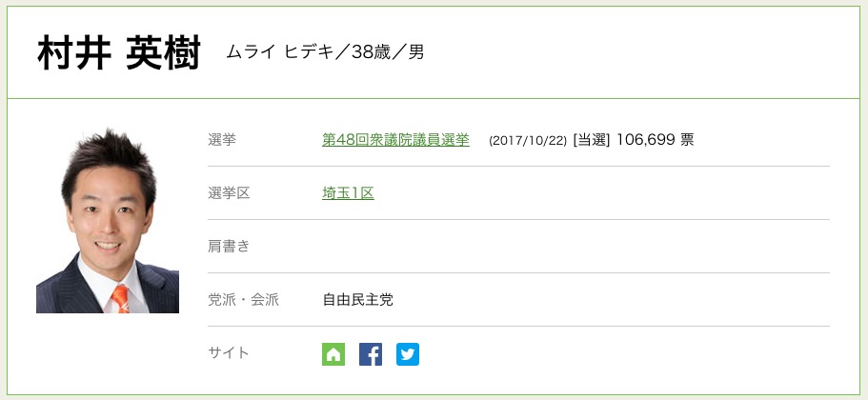Screen dimensions: 868x400
Task: Click the empty 肩書き value area
Action: point(572,247)
